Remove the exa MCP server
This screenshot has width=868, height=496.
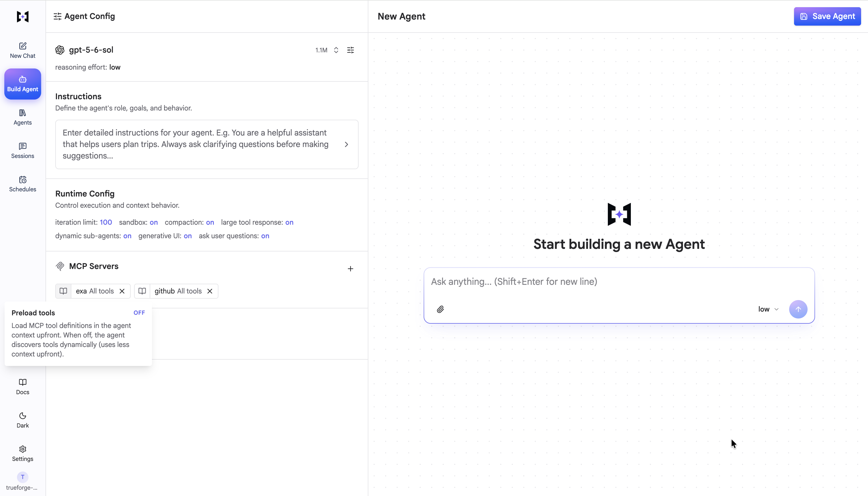click(x=122, y=291)
